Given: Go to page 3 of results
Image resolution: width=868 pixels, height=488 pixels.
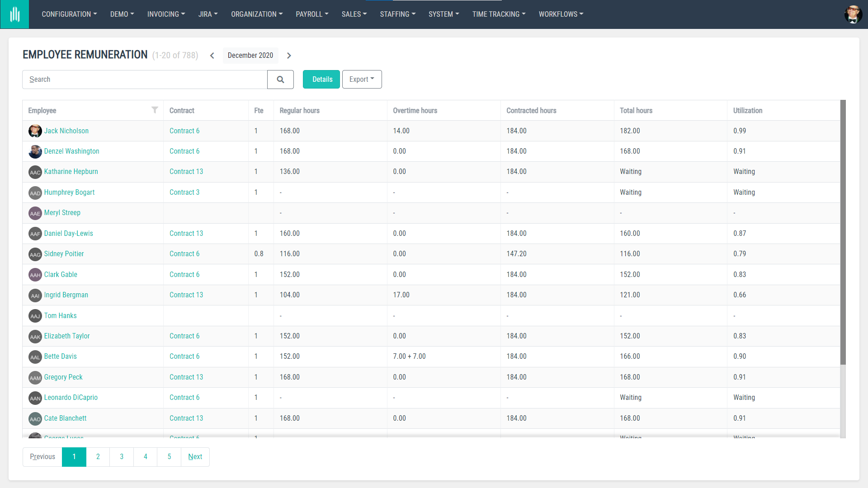Looking at the screenshot, I should 122,457.
